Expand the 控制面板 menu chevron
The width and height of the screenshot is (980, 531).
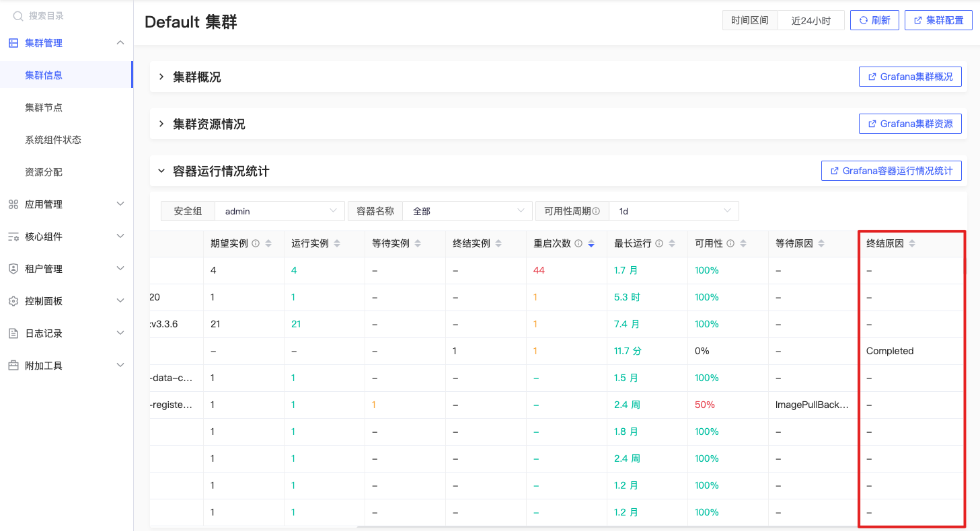pos(120,300)
